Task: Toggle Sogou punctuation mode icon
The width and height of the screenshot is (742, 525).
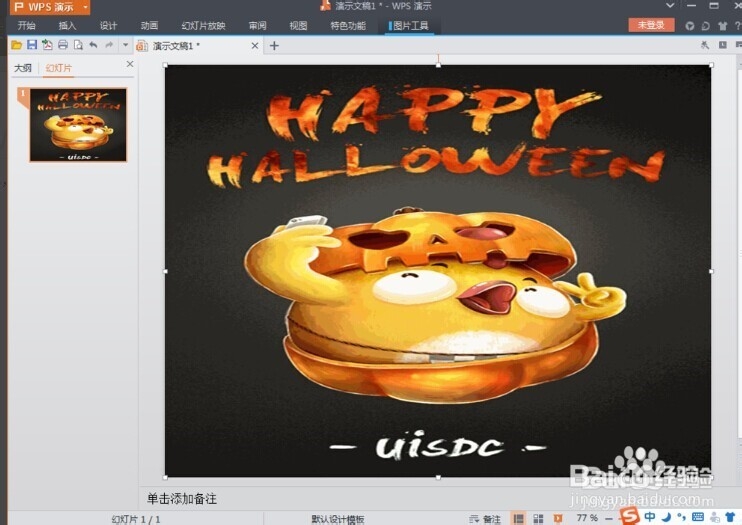Action: pos(682,516)
